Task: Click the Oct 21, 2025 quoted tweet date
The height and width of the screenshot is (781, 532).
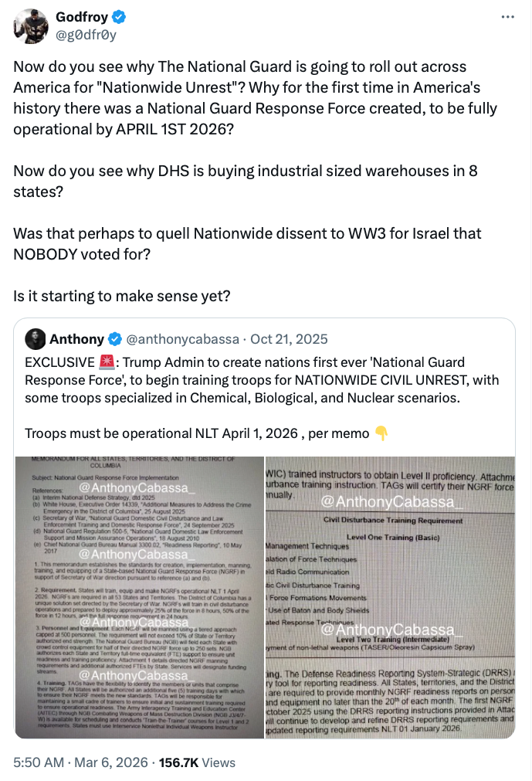Action: pos(289,339)
